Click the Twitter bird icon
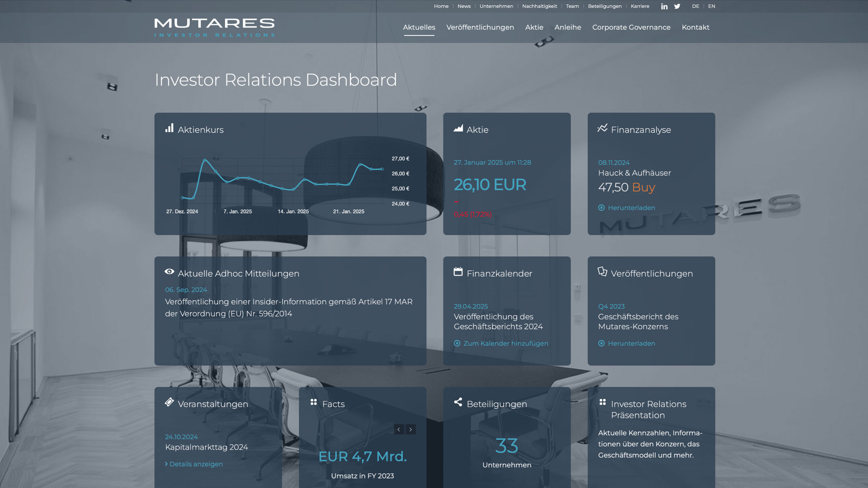 [677, 6]
